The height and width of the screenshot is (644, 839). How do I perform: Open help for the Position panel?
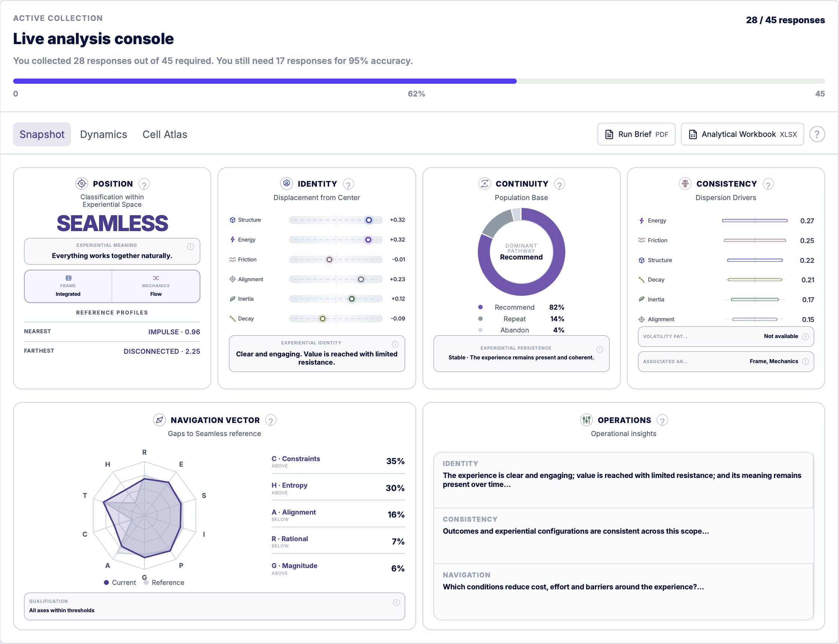[144, 184]
